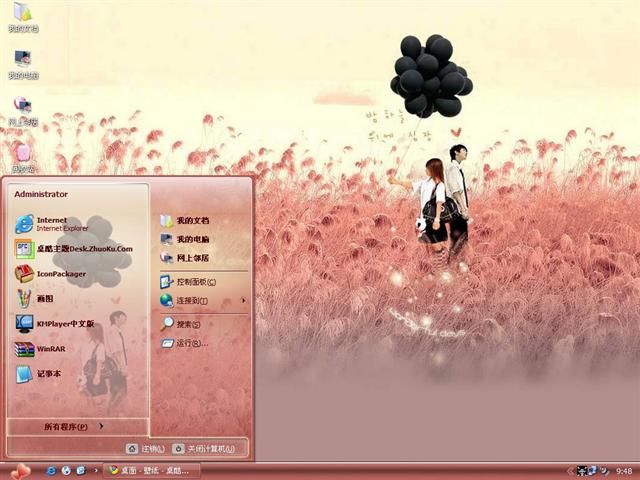Viewport: 640px width, 480px height.
Task: Select the 我的电脑 desktop icon
Action: (23, 64)
